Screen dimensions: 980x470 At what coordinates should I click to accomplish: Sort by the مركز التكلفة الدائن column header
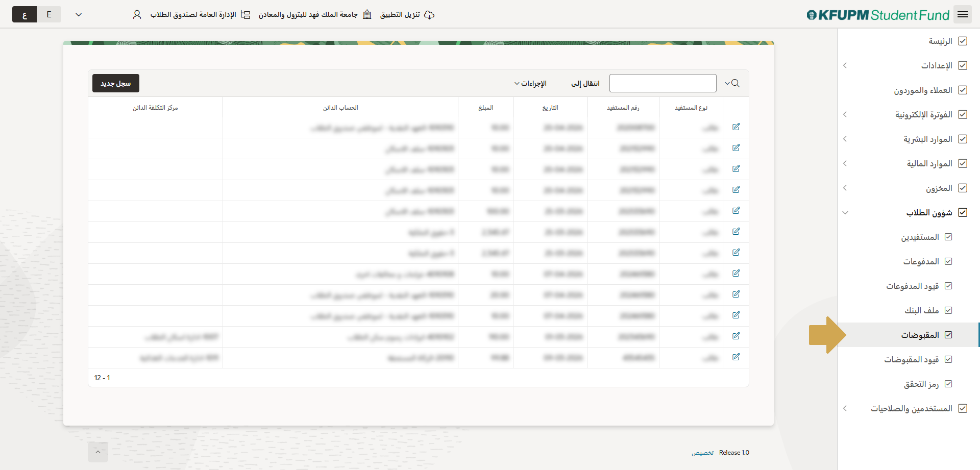[155, 108]
